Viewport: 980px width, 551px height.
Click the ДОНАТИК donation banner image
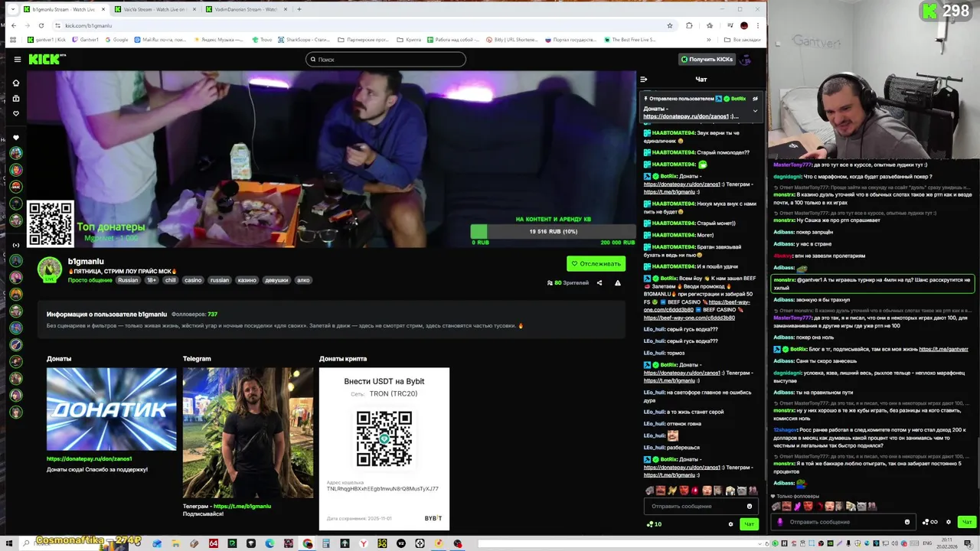(111, 409)
